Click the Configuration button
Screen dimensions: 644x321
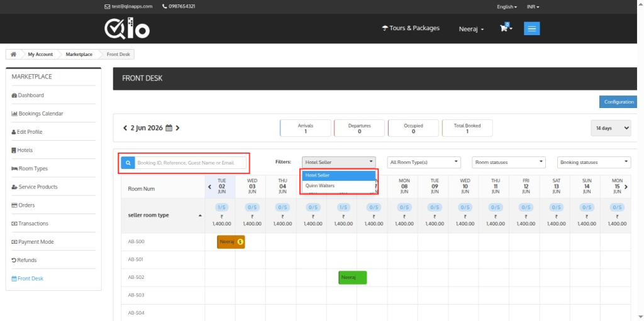[619, 102]
